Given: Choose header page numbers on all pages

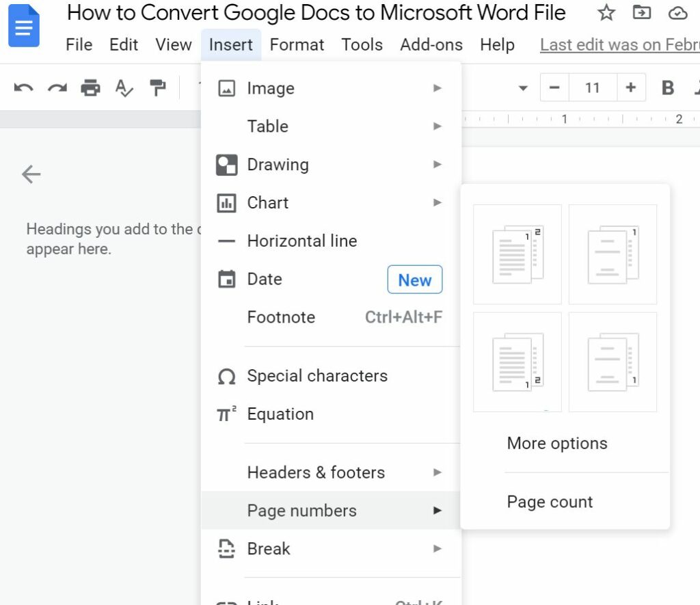Looking at the screenshot, I should [x=517, y=254].
